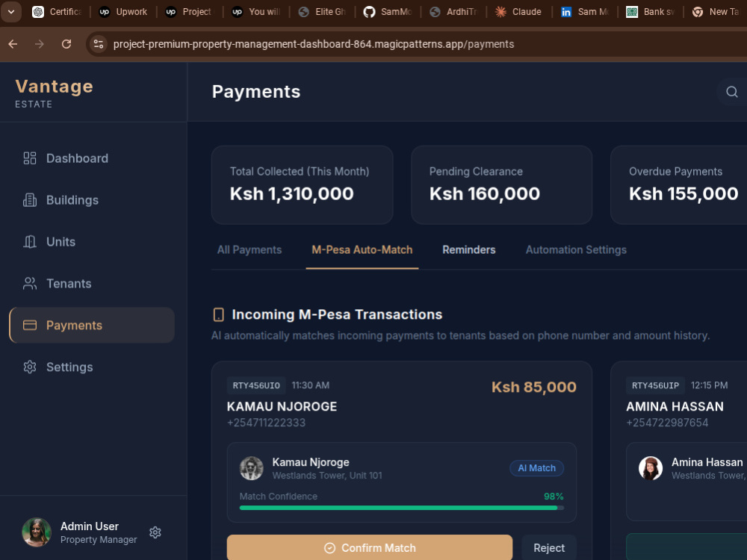The height and width of the screenshot is (560, 747).
Task: Click the 98% match confidence bar
Action: [402, 508]
